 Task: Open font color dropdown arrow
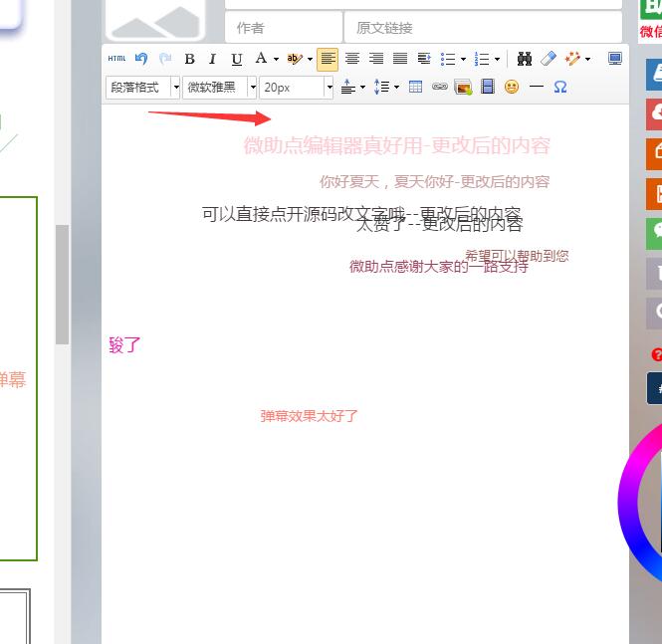click(276, 59)
